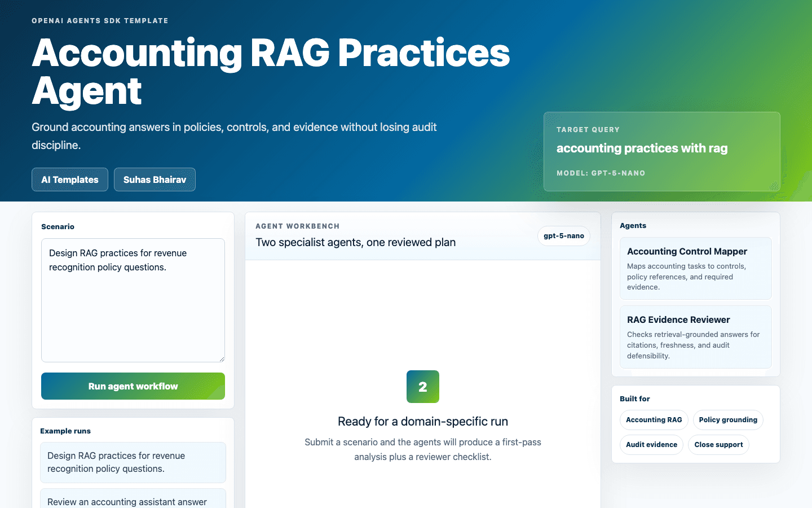Screen dimensions: 812x508
Task: Select the revenue recognition example run
Action: [x=133, y=462]
